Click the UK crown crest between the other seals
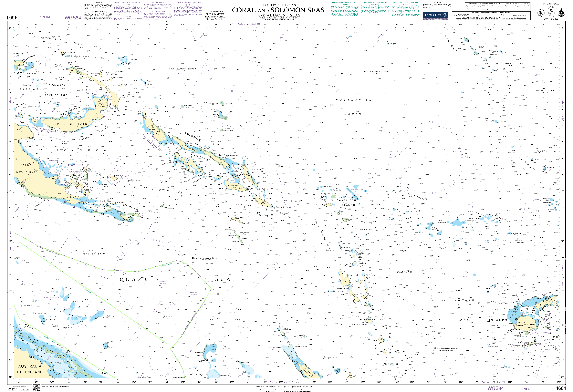The image size is (573, 392). [551, 11]
